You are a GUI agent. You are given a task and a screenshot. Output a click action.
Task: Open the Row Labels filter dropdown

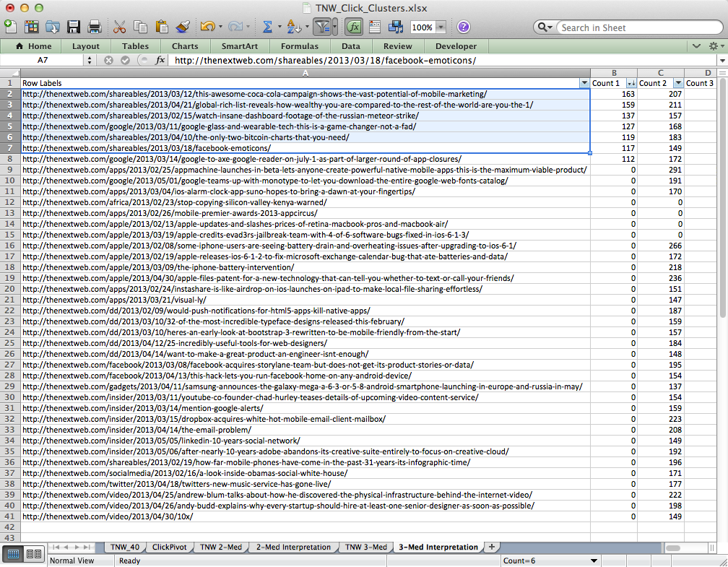click(x=584, y=83)
